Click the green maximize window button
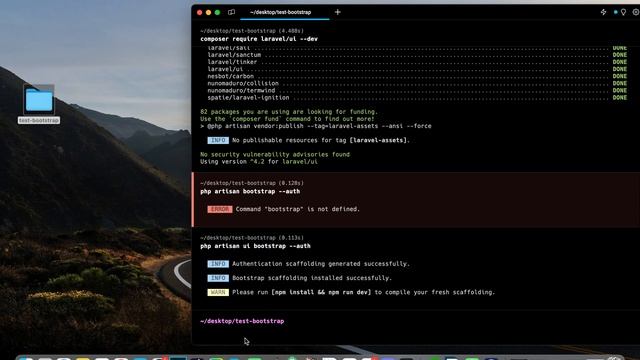 point(218,12)
